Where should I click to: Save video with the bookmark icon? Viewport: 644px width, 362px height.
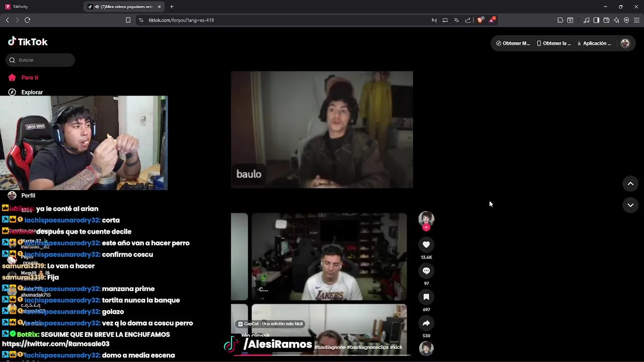coord(426,297)
